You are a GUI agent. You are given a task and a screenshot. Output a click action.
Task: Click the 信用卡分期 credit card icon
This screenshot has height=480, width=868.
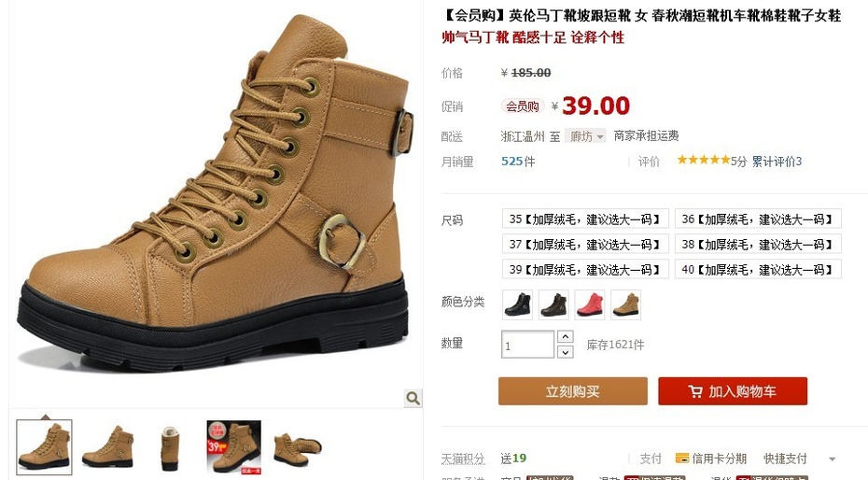tap(682, 459)
